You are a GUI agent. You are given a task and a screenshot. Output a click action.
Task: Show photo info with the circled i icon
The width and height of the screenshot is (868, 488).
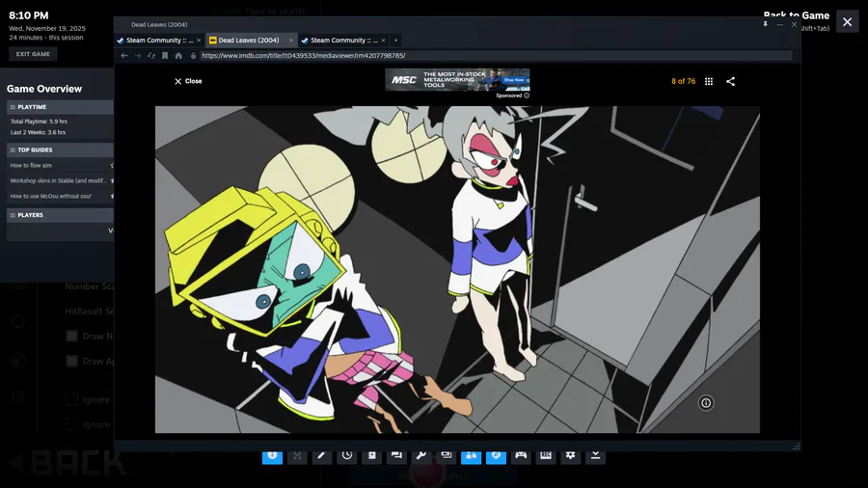[706, 403]
